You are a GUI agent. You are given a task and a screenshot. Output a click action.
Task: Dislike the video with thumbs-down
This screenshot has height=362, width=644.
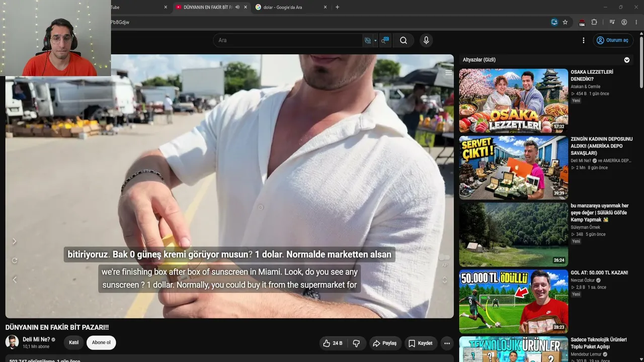(356, 343)
